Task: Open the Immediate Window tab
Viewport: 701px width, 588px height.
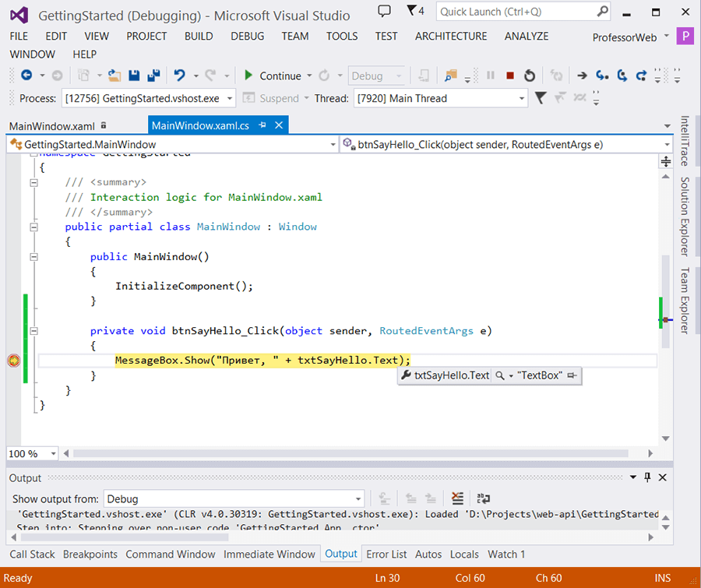Action: (269, 554)
